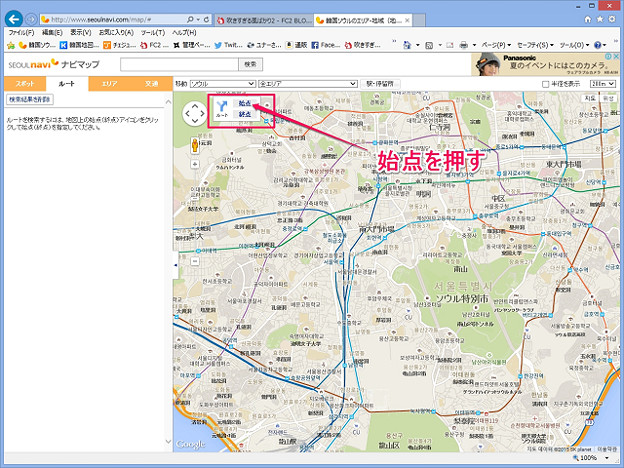Open the new tab button
This screenshot has height=468, width=624.
point(419,20)
